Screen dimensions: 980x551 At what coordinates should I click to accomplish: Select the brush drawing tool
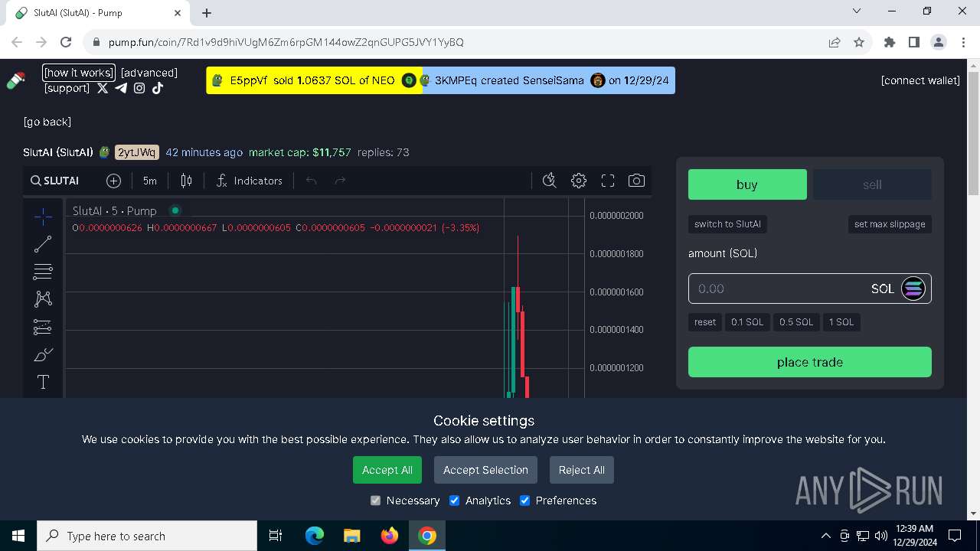[43, 354]
